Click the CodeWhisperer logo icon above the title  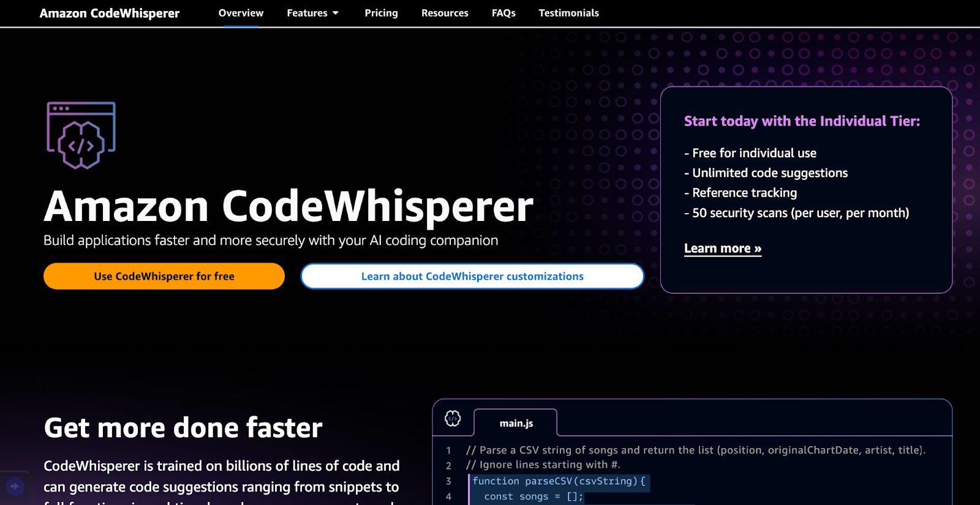coord(81,135)
